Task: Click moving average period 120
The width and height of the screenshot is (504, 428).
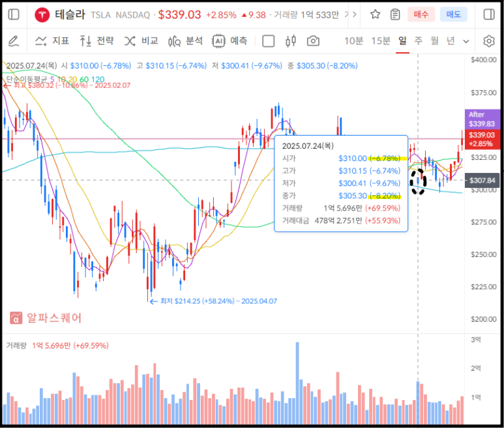Action: tap(98, 79)
